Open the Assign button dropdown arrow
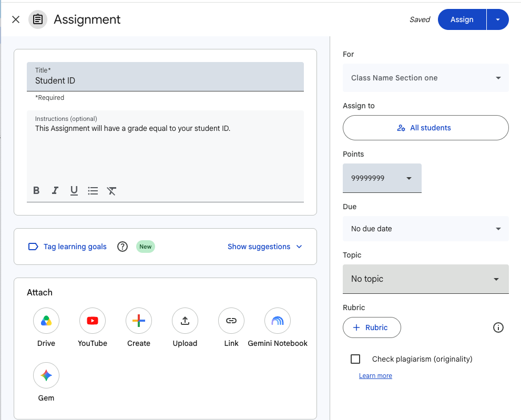The image size is (521, 420). pos(498,19)
